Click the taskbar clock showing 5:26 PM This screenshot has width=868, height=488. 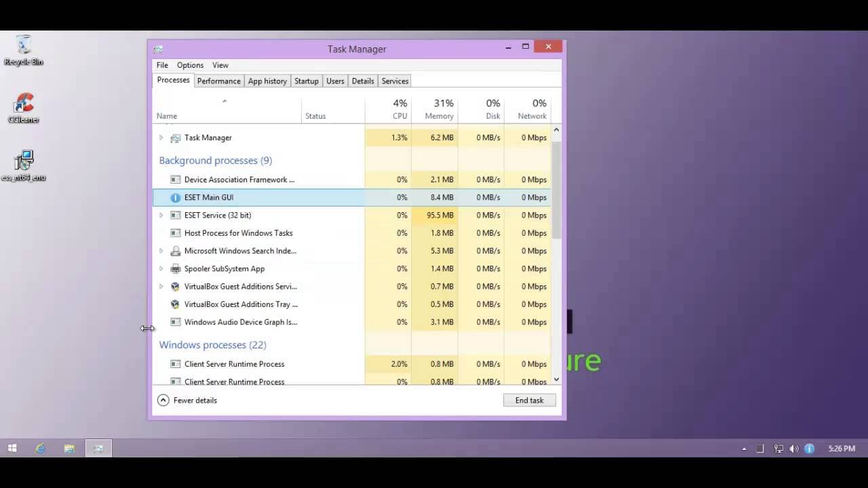pyautogui.click(x=842, y=449)
